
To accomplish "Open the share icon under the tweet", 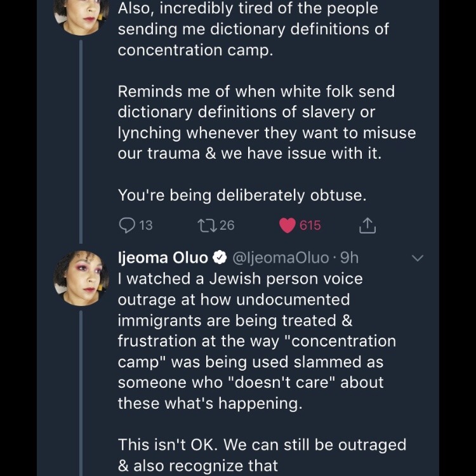I will coord(367,225).
